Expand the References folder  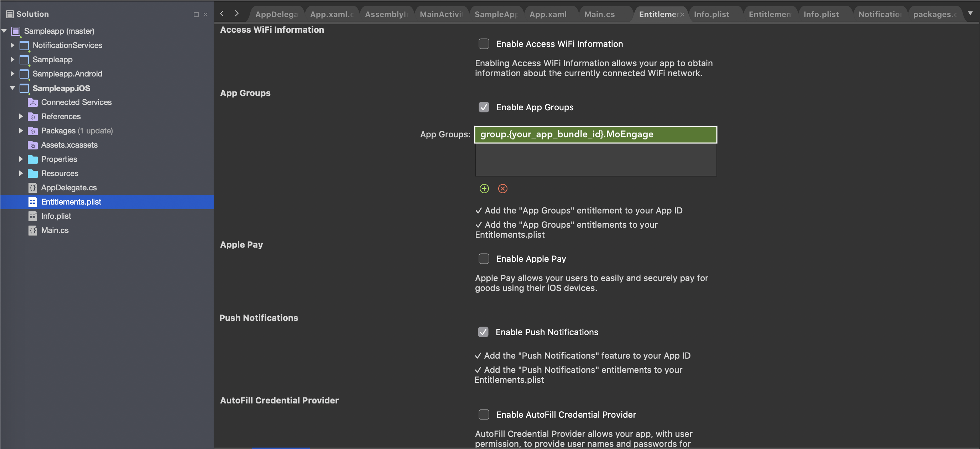coord(21,116)
